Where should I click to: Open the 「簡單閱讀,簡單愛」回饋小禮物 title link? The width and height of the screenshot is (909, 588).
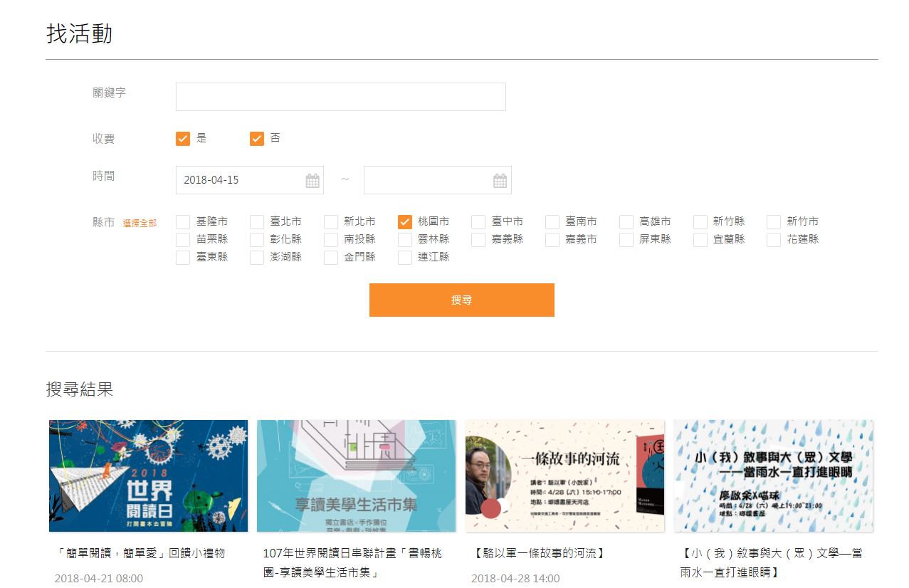(140, 553)
